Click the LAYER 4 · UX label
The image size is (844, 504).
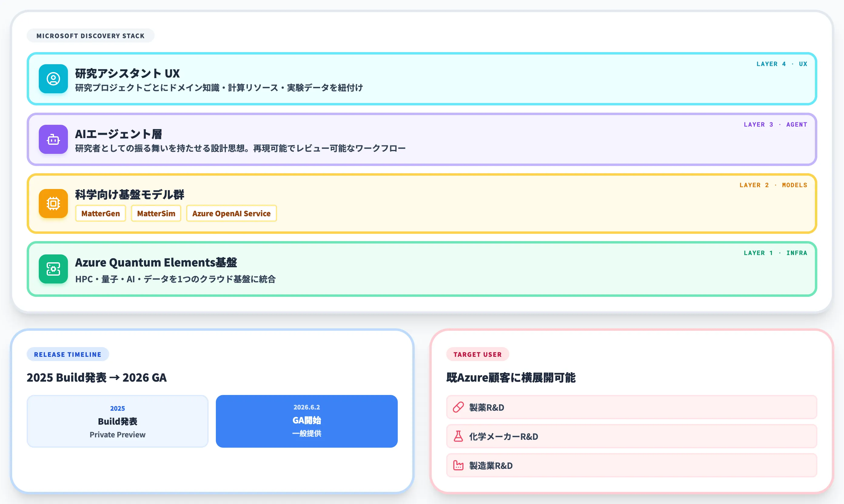(782, 64)
